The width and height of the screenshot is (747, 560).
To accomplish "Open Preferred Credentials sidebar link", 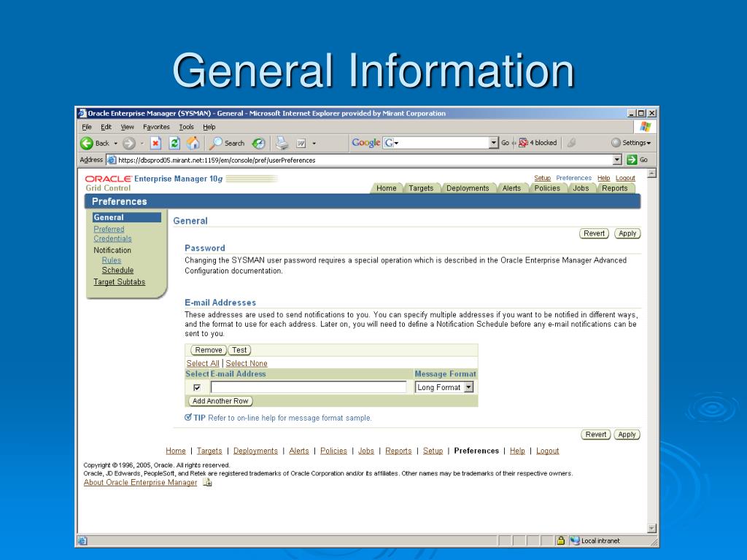I will pos(112,234).
